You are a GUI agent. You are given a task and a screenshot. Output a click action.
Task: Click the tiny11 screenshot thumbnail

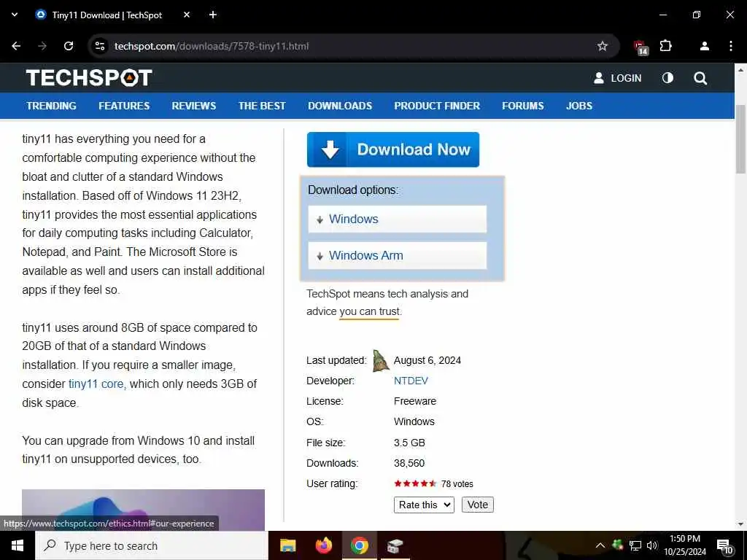[x=144, y=510]
